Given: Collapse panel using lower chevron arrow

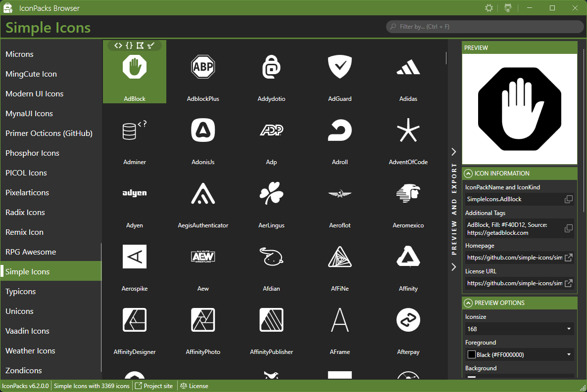Looking at the screenshot, I should point(454,267).
